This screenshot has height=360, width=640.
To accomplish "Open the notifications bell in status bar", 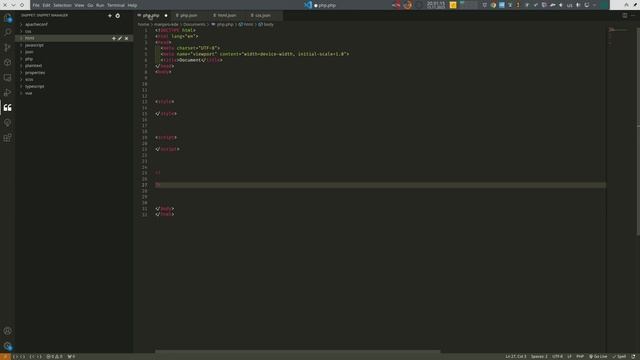I will [633, 357].
